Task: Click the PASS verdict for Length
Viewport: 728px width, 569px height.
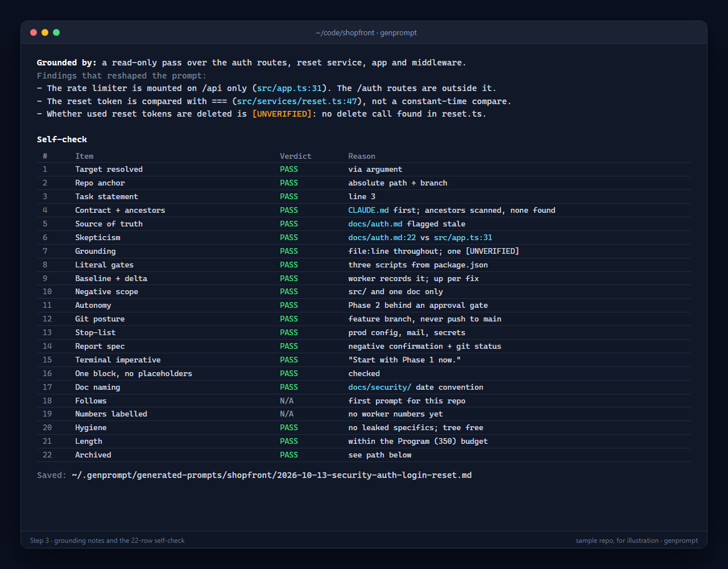Action: point(289,441)
